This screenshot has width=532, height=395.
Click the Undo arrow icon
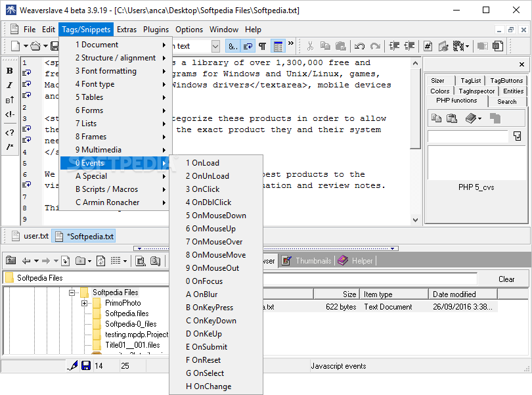(x=360, y=46)
